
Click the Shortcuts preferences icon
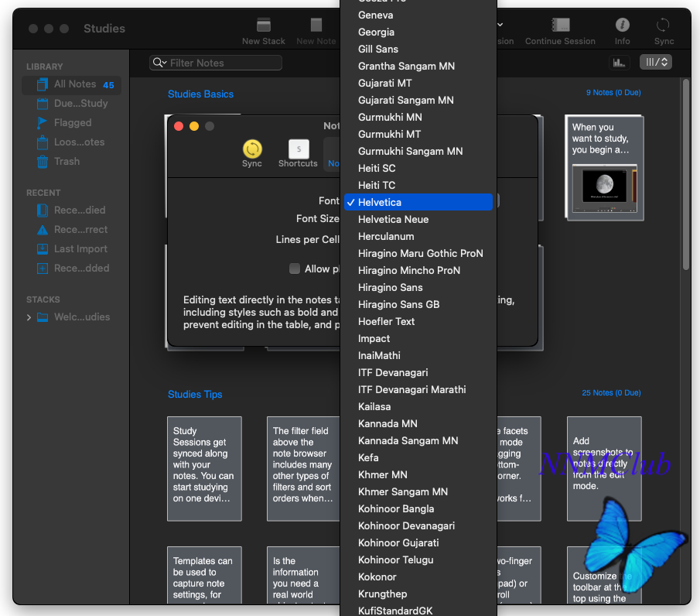click(299, 149)
